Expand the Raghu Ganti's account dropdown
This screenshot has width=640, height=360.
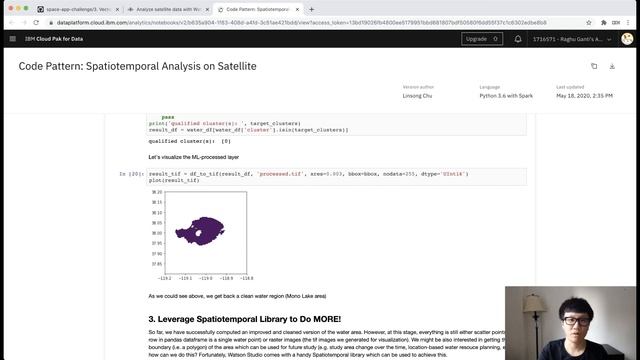tap(572, 39)
